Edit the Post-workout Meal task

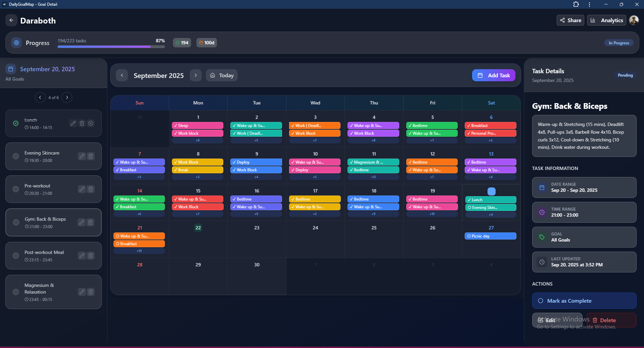82,256
